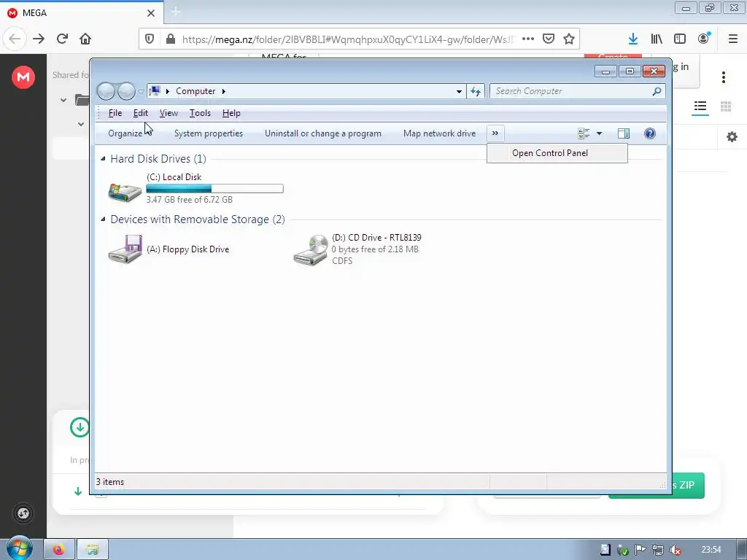Click the Firefox forward arrow
This screenshot has height=560, width=747.
tap(39, 39)
